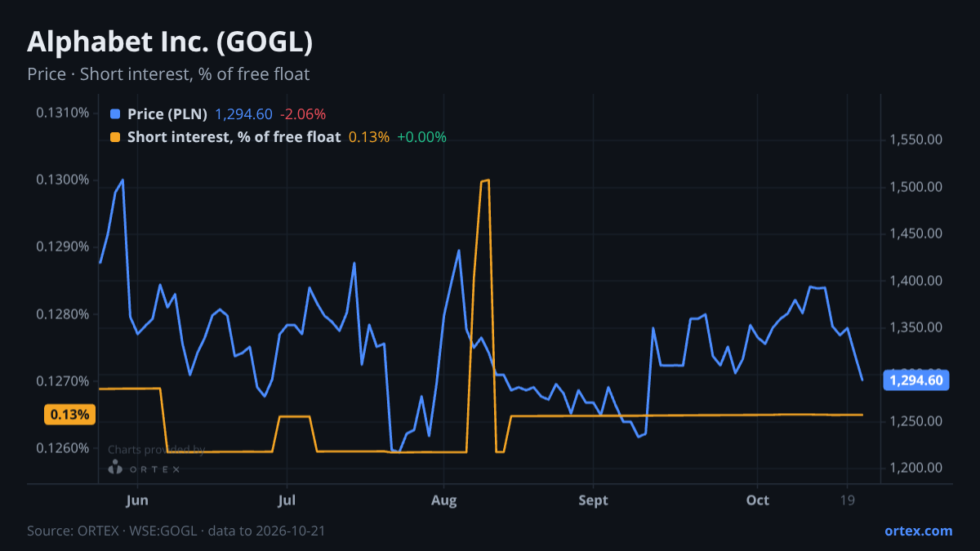Viewport: 980px width, 551px height.
Task: Click the 1,250.00 right axis label
Action: 916,421
